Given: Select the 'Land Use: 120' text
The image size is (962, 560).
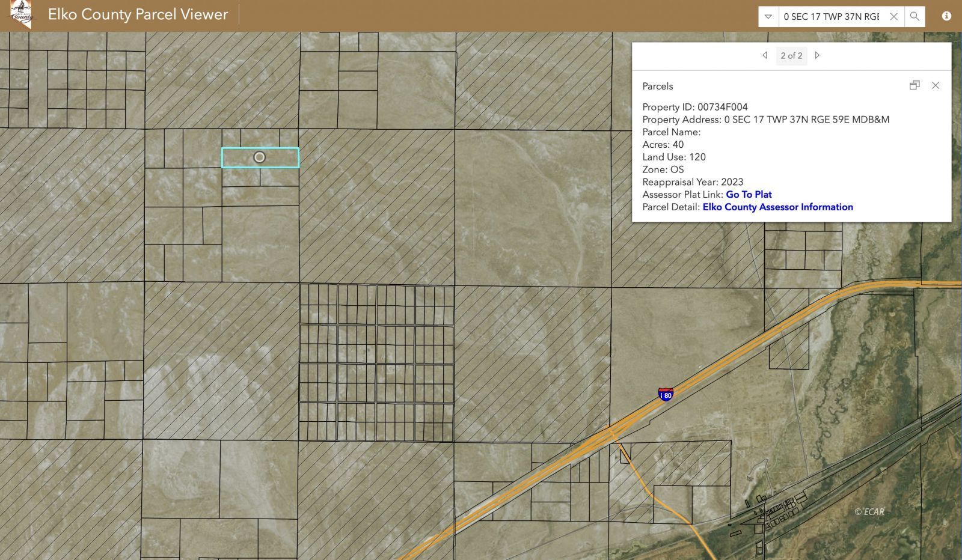Looking at the screenshot, I should (x=674, y=157).
